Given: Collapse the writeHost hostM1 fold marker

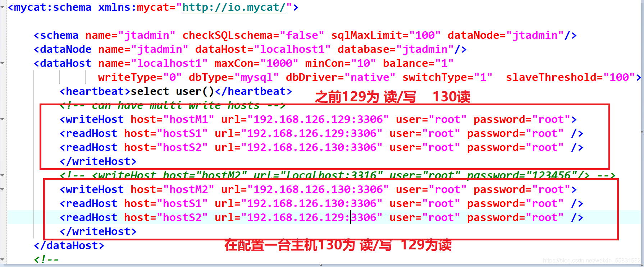Looking at the screenshot, I should click(x=3, y=119).
